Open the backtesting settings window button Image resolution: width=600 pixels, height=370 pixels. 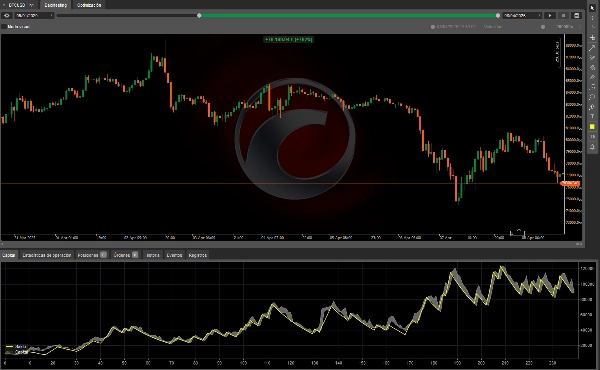coord(576,16)
